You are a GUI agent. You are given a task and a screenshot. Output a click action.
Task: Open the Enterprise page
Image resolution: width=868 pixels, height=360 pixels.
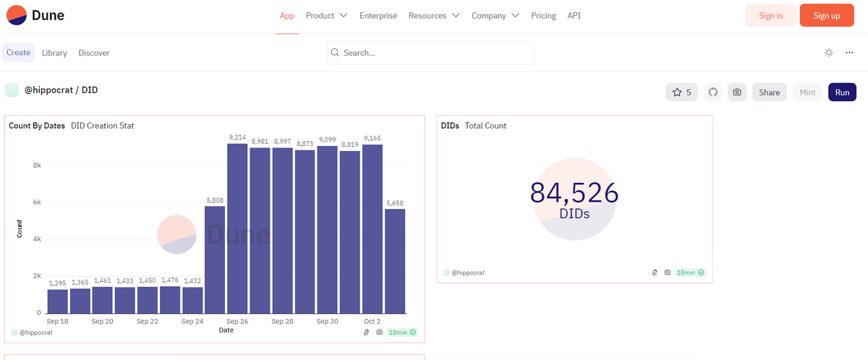point(378,15)
